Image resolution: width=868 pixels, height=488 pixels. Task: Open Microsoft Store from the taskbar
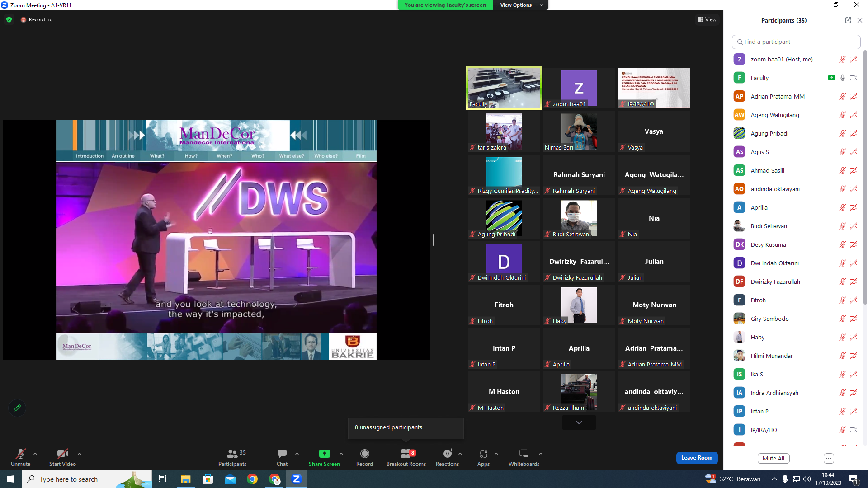click(208, 479)
